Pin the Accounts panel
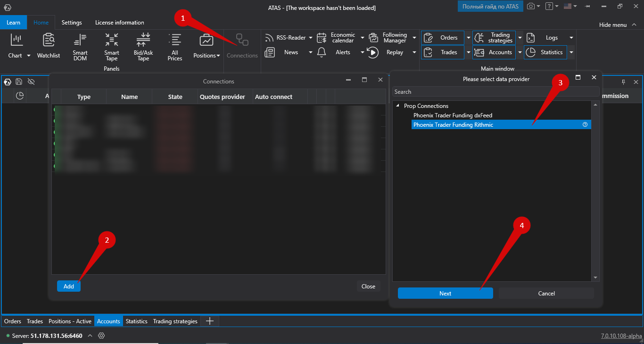The height and width of the screenshot is (344, 644). 623,82
